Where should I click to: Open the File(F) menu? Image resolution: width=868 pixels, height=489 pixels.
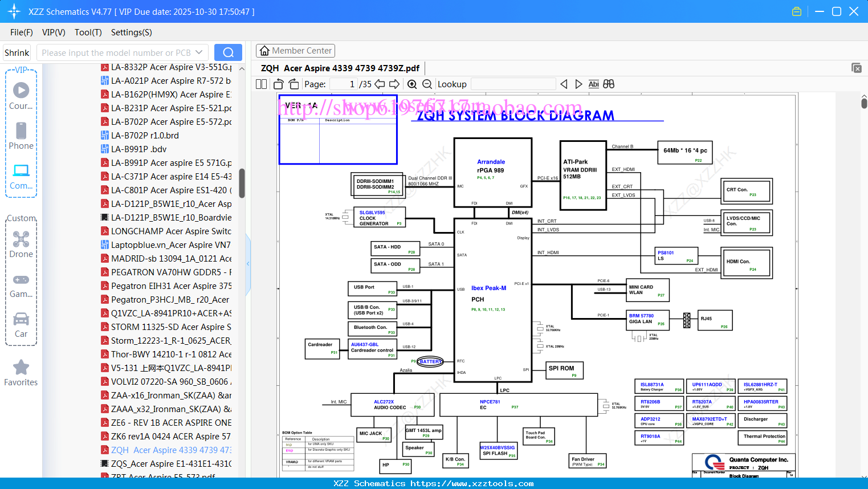(22, 32)
